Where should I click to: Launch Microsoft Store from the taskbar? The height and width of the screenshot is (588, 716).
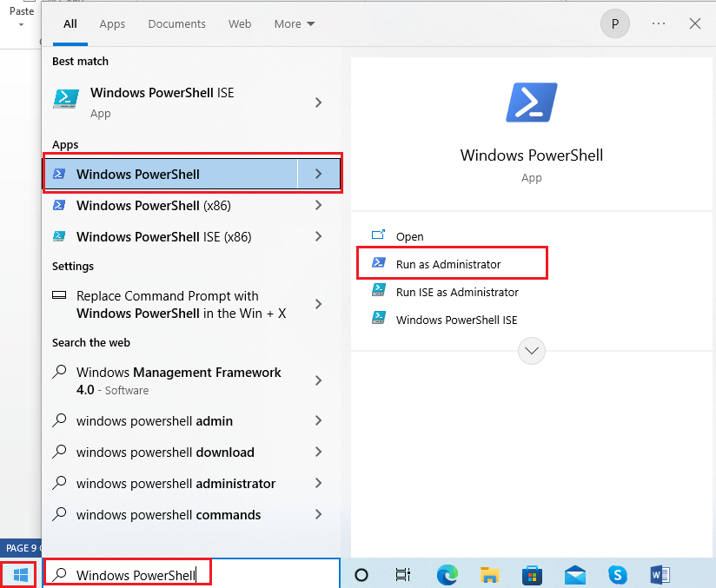coord(532,574)
